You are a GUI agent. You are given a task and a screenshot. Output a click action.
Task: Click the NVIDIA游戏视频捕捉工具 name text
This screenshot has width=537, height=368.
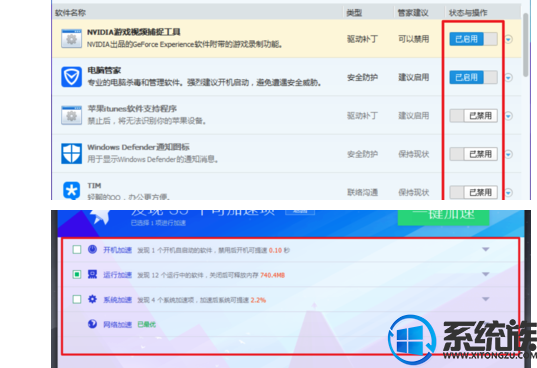pos(134,32)
